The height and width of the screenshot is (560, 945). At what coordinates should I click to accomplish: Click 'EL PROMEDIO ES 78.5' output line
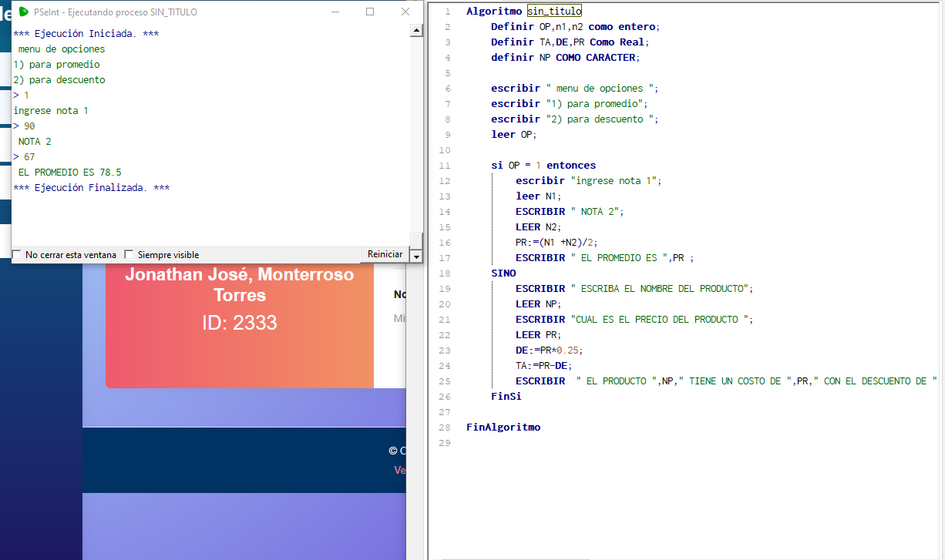(69, 173)
